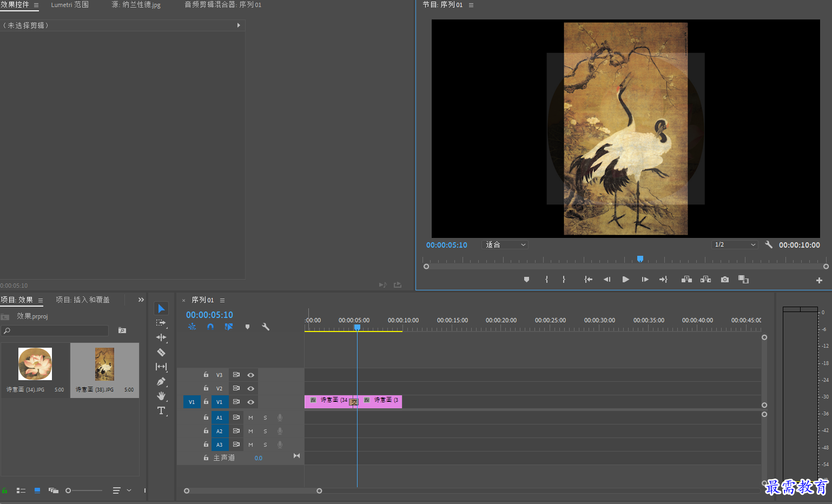Viewport: 832px width, 504px height.
Task: Switch to 项目: 插入和覆盖 tab
Action: [x=83, y=300]
